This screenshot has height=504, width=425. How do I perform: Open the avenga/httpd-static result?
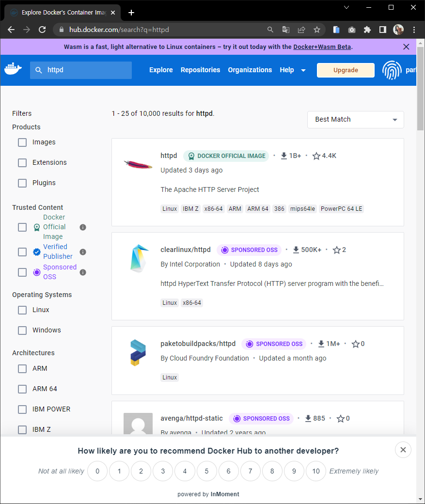(191, 418)
